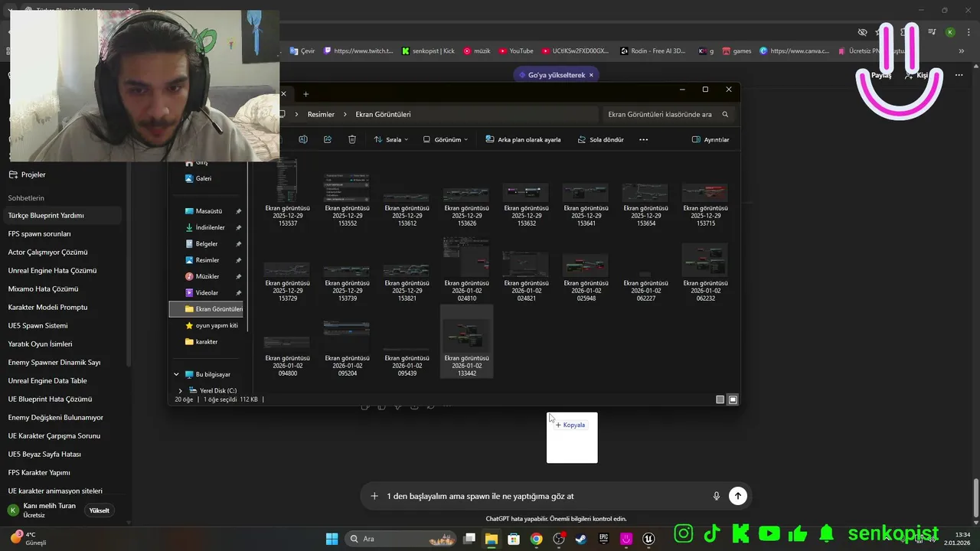Viewport: 980px width, 551px height.
Task: Open the pink smiley app on taskbar
Action: tap(626, 539)
